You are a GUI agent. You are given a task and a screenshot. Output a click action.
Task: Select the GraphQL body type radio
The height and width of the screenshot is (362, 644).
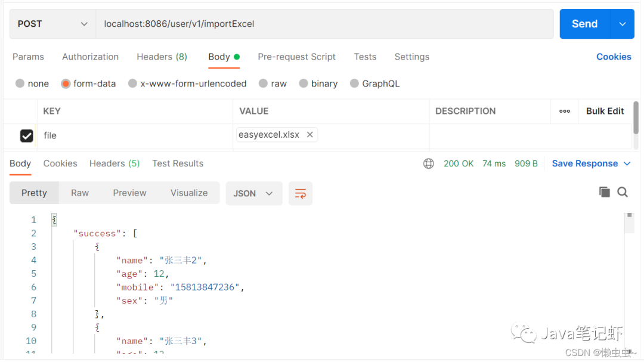point(354,84)
